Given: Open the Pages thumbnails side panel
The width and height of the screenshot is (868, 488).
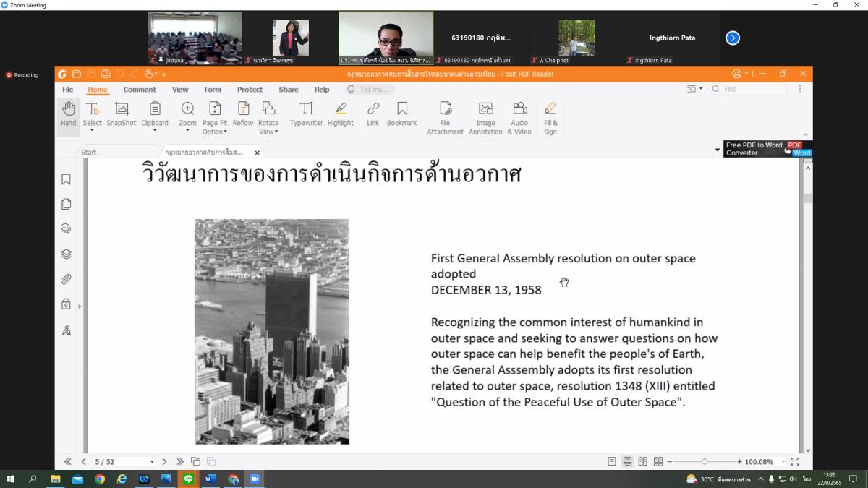Looking at the screenshot, I should tap(66, 204).
